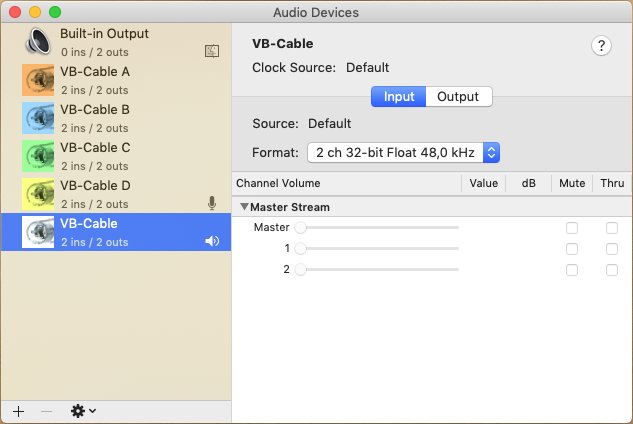The image size is (633, 424).
Task: Click the system alert icon beside Built-in Output
Action: pyautogui.click(x=212, y=51)
